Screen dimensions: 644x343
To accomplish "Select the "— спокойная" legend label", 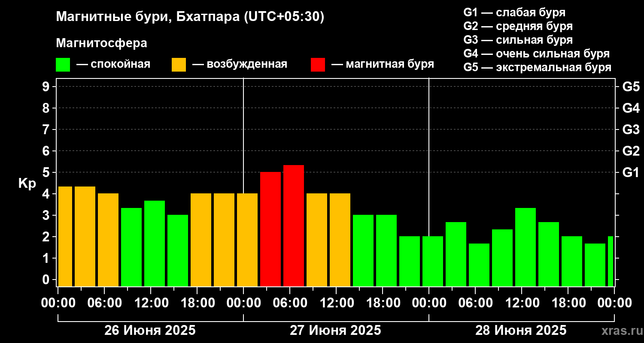I will pyautogui.click(x=113, y=65).
